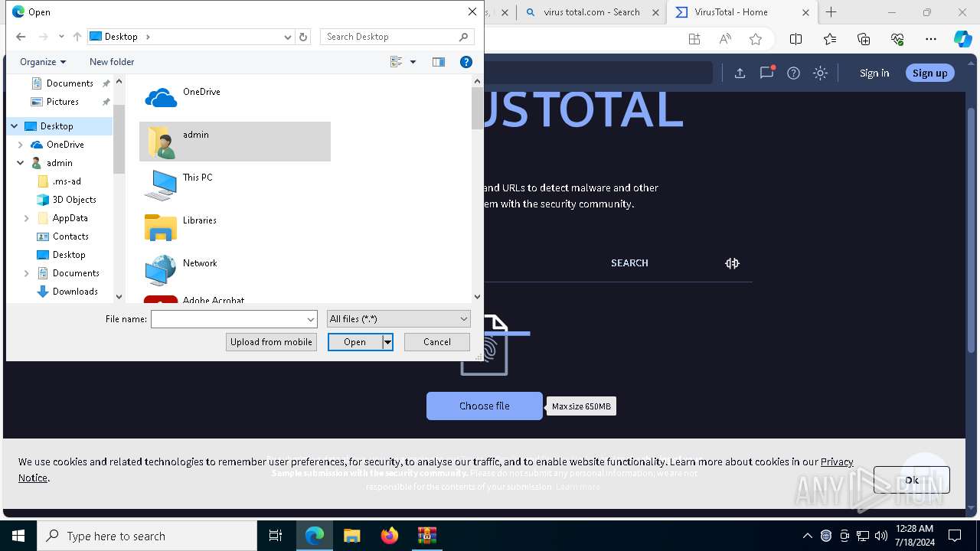Open the All files type dropdown
This screenshot has width=980, height=551.
coord(399,319)
